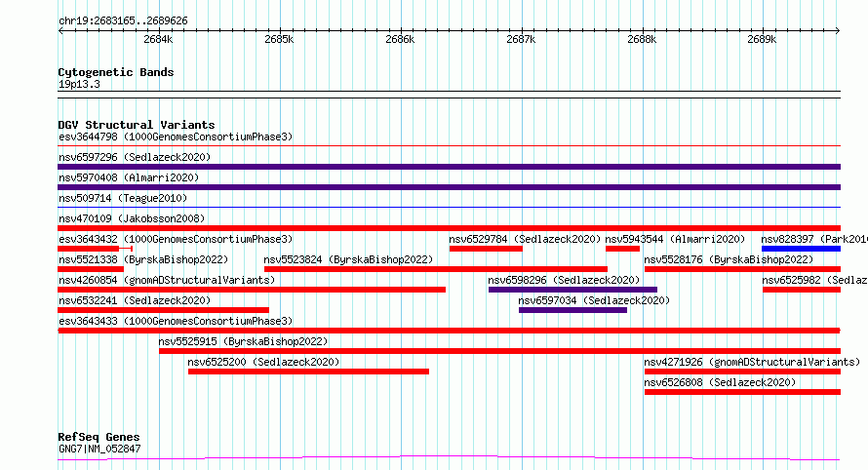868x470 pixels.
Task: Select nsv470109 Jakobsson2008 label
Action: coord(132,218)
